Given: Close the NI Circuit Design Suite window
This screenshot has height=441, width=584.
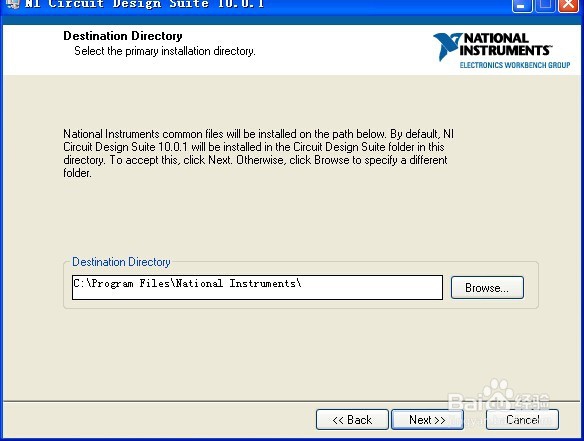Looking at the screenshot, I should click(x=568, y=5).
